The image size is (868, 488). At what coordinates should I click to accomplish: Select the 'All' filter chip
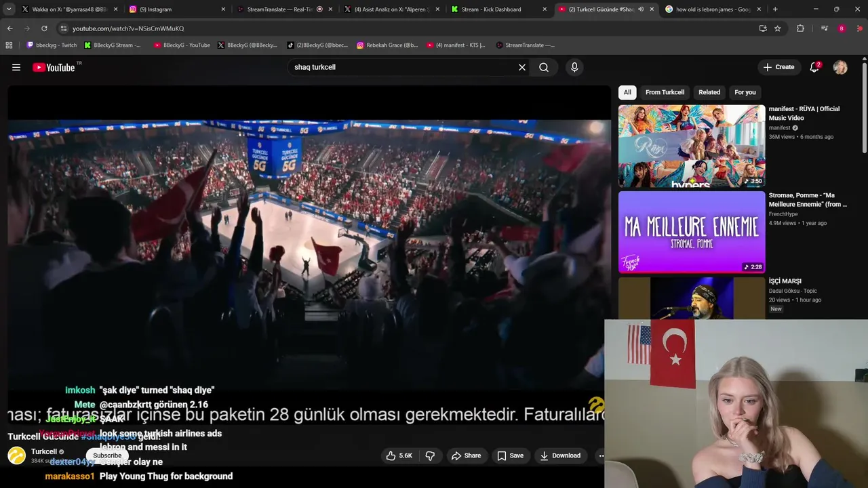(x=627, y=92)
